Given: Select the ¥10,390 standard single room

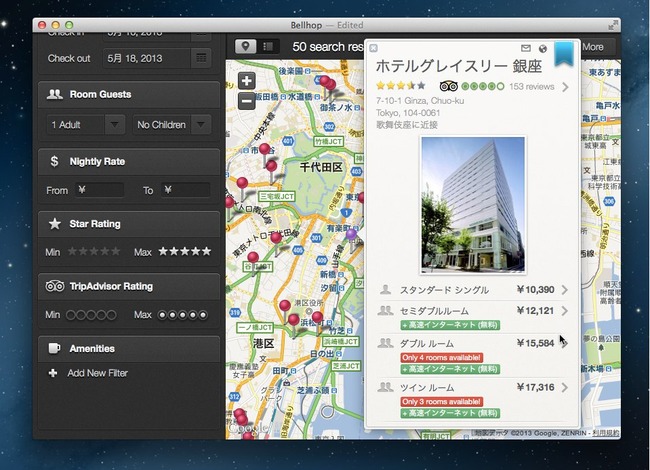Looking at the screenshot, I should coord(473,290).
